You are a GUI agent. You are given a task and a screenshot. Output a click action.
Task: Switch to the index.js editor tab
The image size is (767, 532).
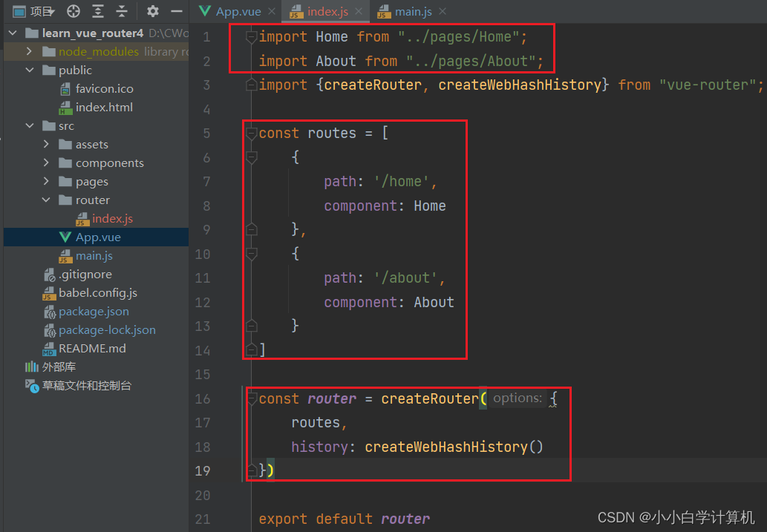(x=327, y=11)
